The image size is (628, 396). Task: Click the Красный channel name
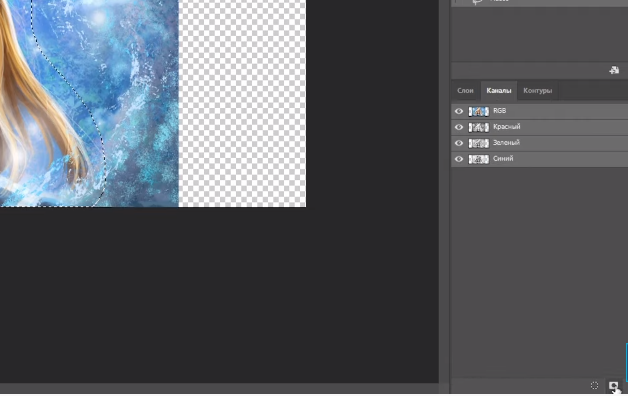pos(507,127)
